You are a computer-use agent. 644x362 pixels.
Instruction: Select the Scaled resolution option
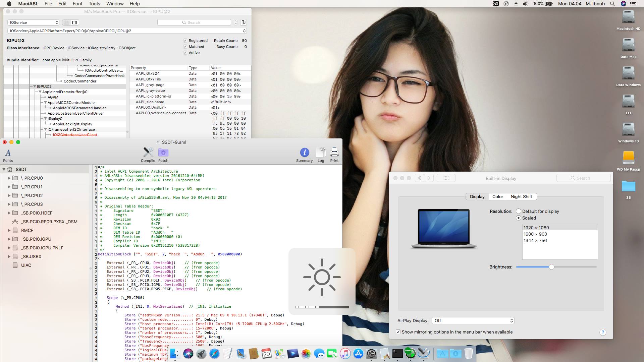pyautogui.click(x=519, y=218)
